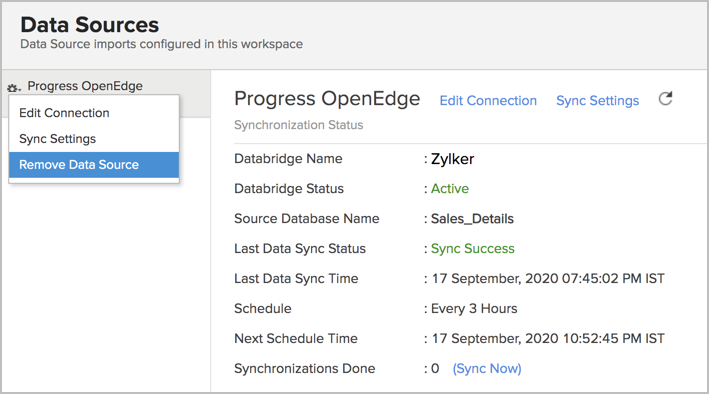Click the Databridge Name label
The width and height of the screenshot is (709, 394).
pos(288,159)
